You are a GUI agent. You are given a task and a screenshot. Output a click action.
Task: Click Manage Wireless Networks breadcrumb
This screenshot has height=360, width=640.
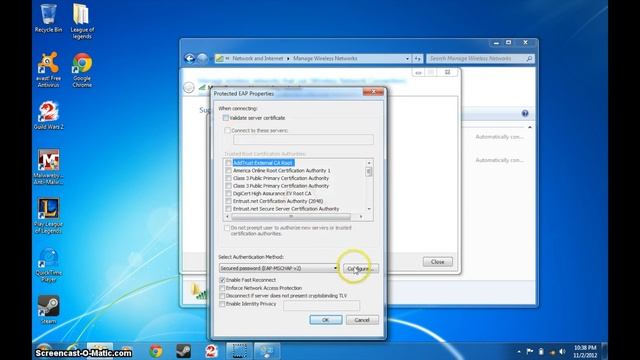coord(325,59)
